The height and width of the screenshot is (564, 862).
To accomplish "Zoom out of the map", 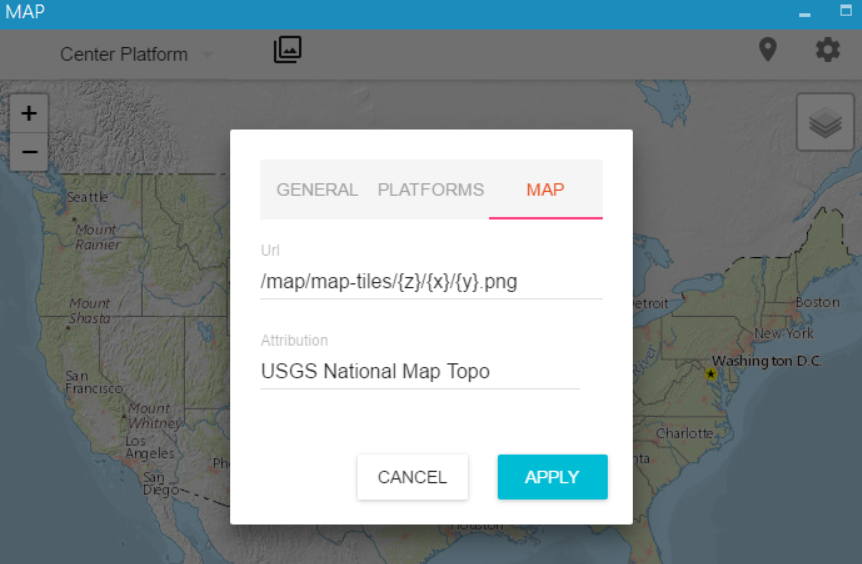I will pyautogui.click(x=29, y=152).
